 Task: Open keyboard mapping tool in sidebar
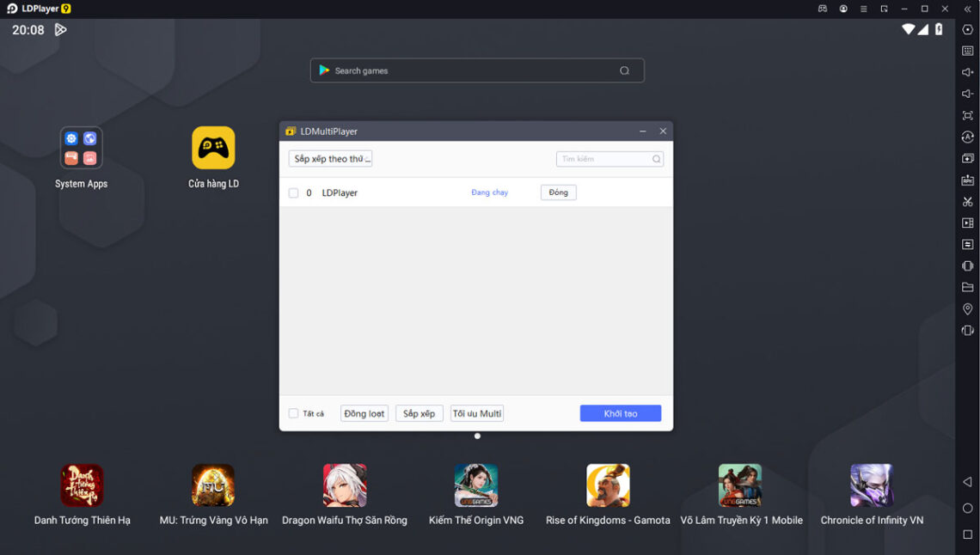[x=967, y=51]
